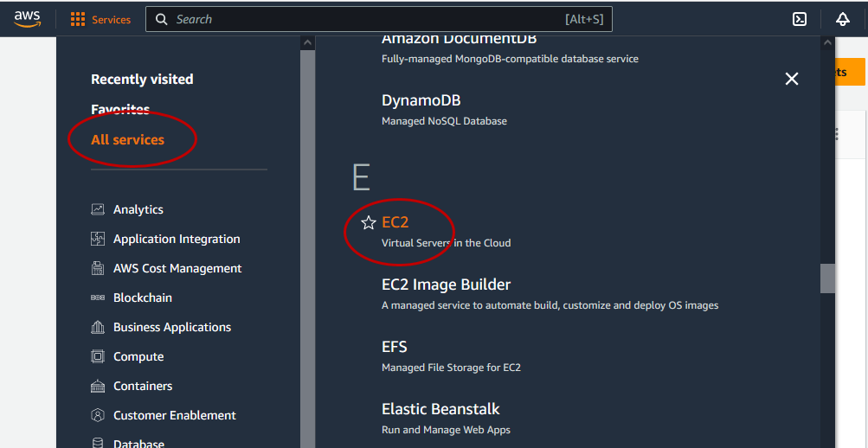Click the services list scrollbar thumb
The height and width of the screenshot is (448, 868).
(827, 278)
